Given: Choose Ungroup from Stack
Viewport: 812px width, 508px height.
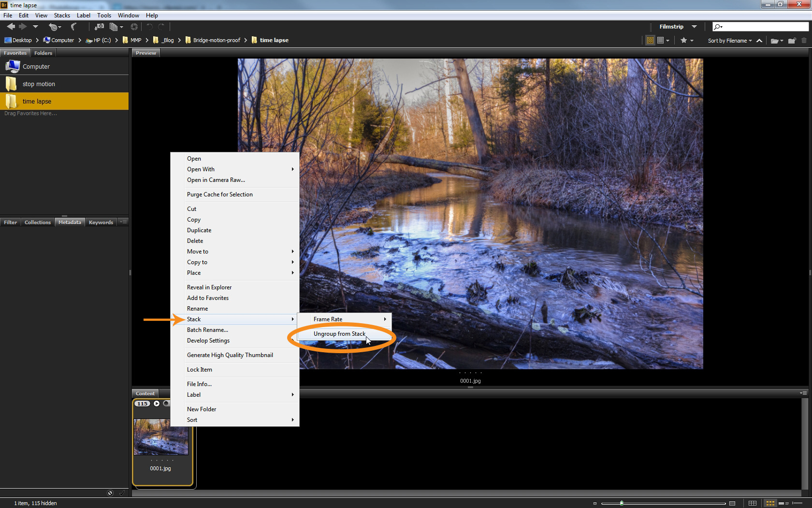Looking at the screenshot, I should [339, 334].
